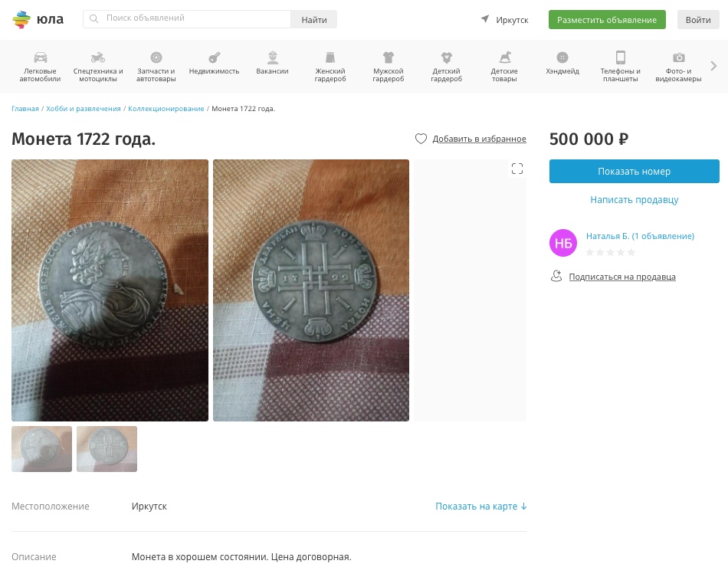The height and width of the screenshot is (577, 728).
Task: Open the Фото- и видеокамеры category
Action: point(678,66)
